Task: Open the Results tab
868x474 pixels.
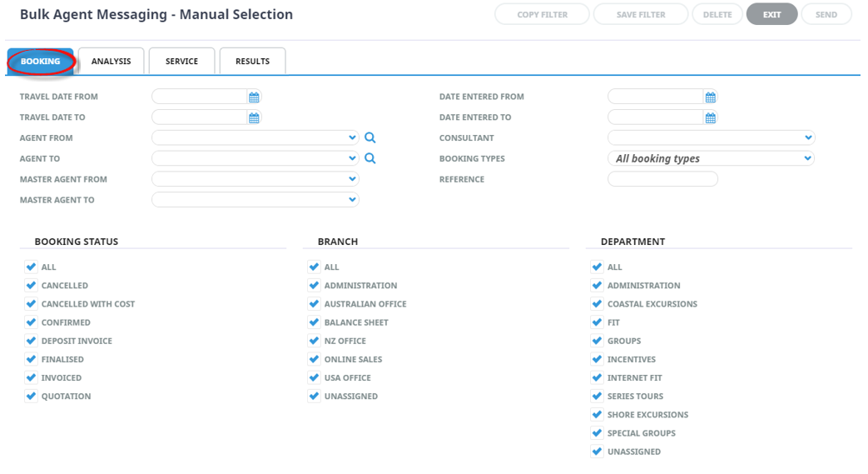Action: coord(252,61)
